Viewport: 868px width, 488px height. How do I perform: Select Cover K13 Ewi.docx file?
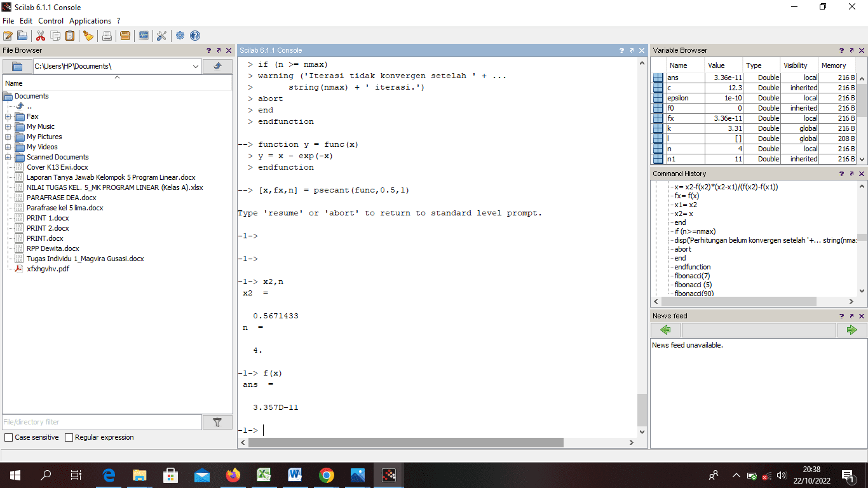click(57, 167)
